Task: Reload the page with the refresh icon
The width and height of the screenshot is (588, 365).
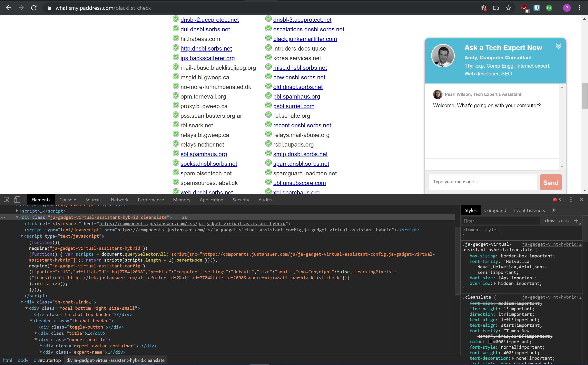Action: [x=34, y=8]
